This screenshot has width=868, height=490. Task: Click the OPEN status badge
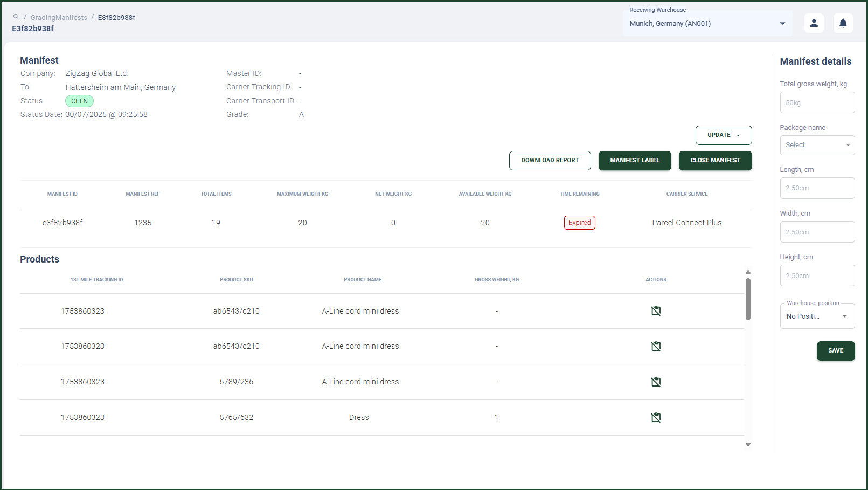coord(79,101)
